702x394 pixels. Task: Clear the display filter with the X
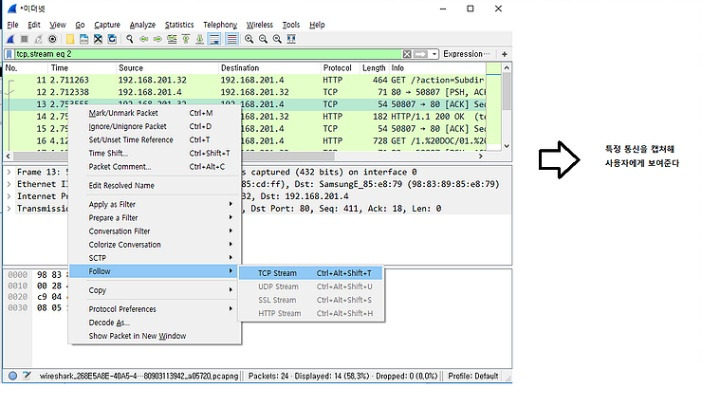tap(407, 54)
